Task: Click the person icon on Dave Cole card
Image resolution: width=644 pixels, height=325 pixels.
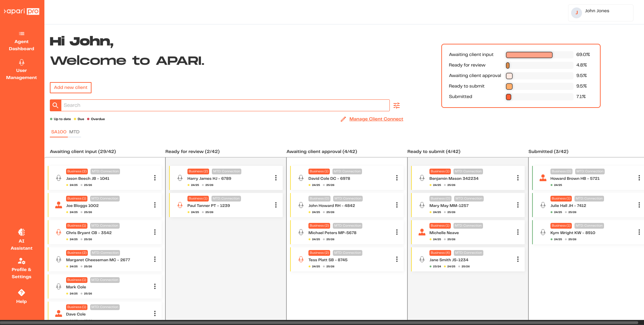Action: pos(59,313)
